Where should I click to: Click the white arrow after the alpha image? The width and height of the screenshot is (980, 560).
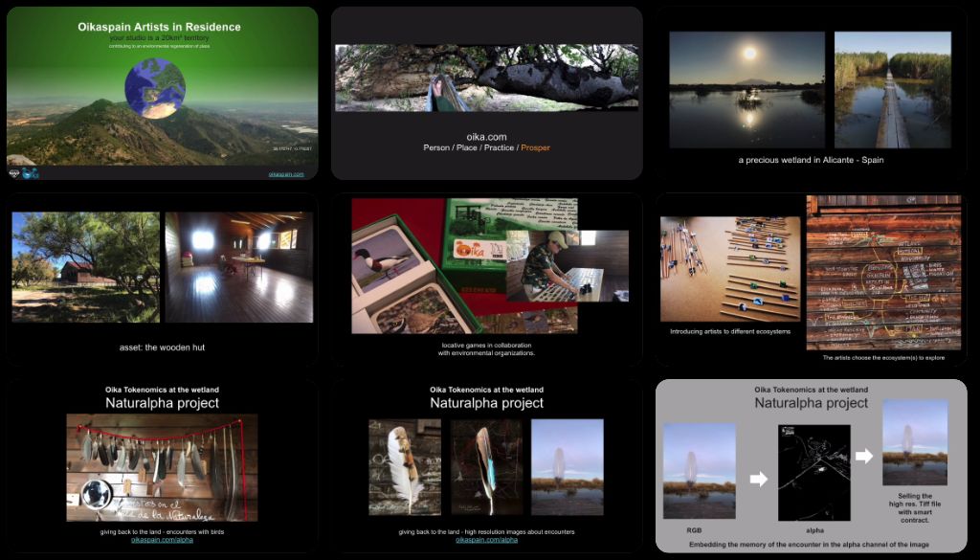(x=864, y=456)
